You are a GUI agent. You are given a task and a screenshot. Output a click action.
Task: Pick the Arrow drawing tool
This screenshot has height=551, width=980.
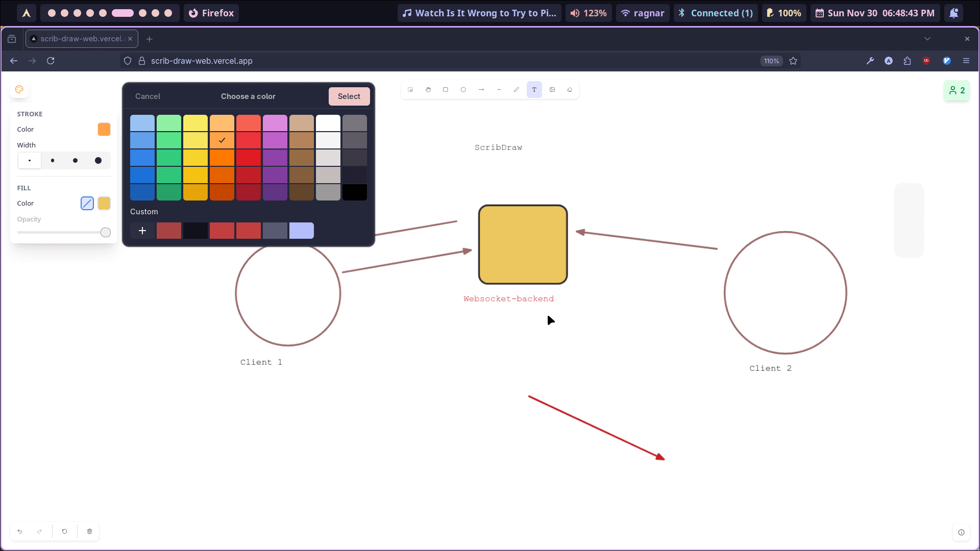point(481,89)
